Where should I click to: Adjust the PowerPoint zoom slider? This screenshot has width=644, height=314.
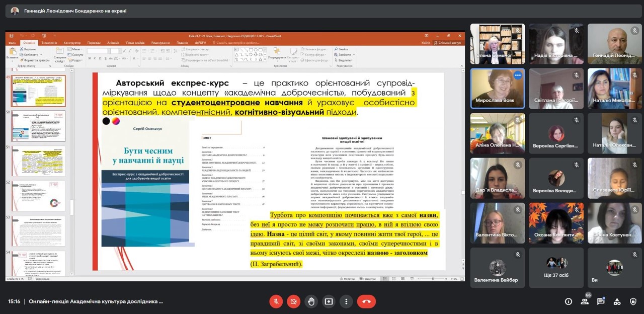[433, 278]
